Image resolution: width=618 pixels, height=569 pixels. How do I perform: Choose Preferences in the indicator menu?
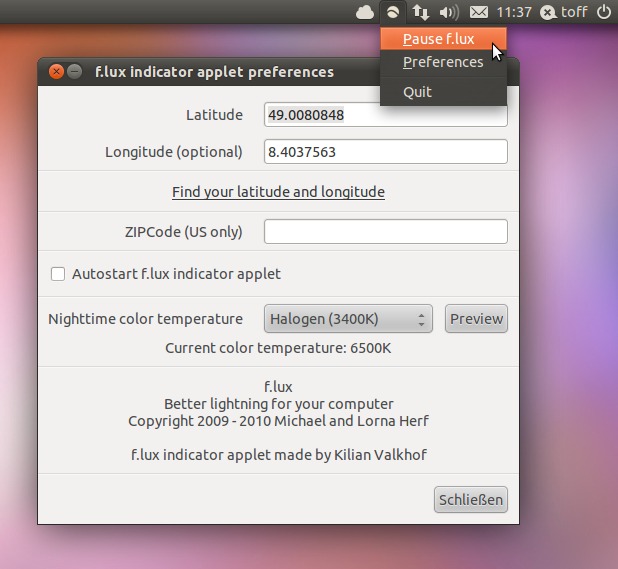coord(443,62)
